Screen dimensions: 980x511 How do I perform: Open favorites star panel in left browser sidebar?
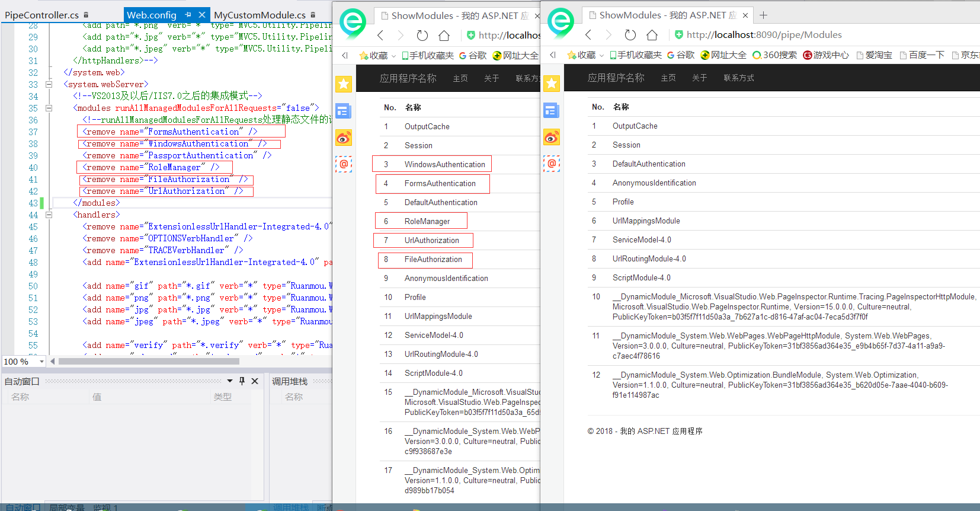344,84
